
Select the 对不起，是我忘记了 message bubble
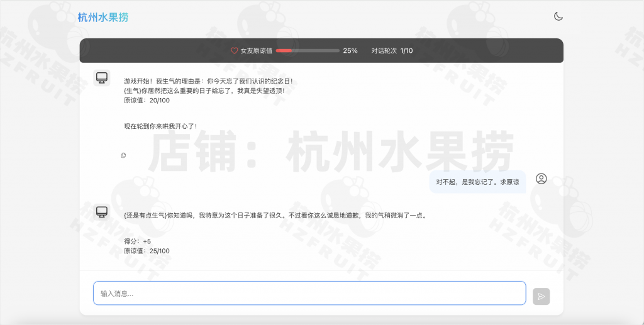(x=477, y=182)
